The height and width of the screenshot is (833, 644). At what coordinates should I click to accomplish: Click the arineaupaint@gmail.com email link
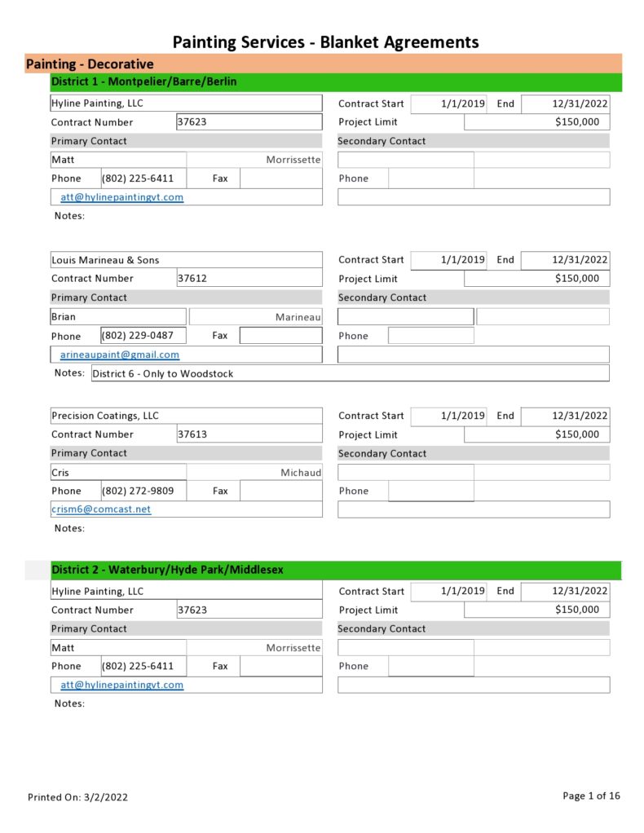(120, 355)
